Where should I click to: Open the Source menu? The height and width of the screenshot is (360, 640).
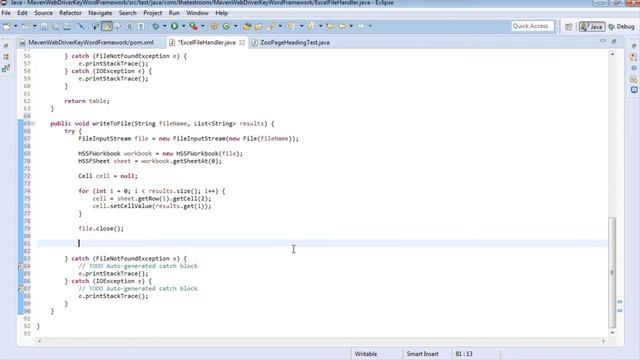click(43, 13)
